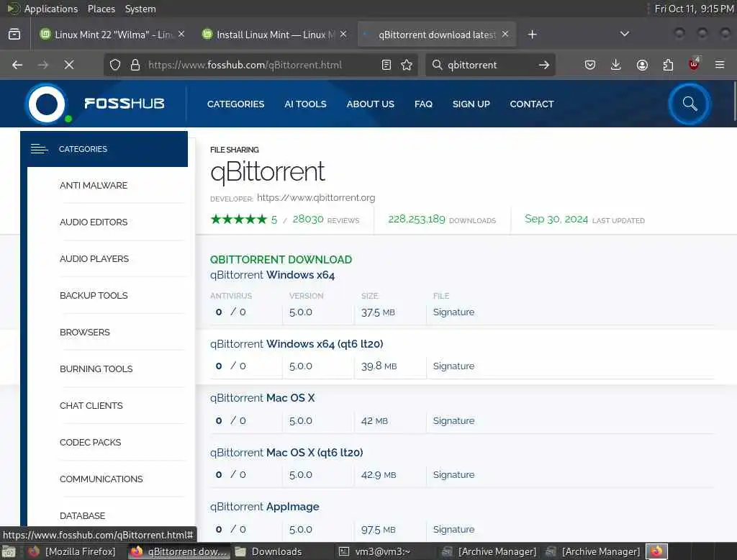Open the extensions puzzle icon
The image size is (737, 560).
[668, 65]
